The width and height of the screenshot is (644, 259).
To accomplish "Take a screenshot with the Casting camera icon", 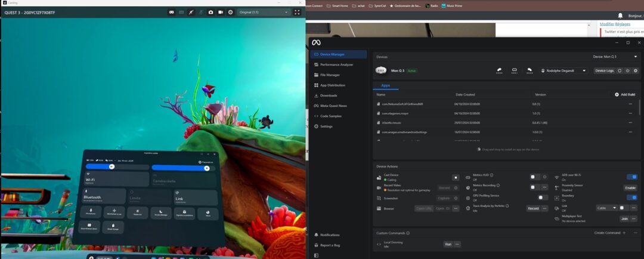I will point(210,13).
